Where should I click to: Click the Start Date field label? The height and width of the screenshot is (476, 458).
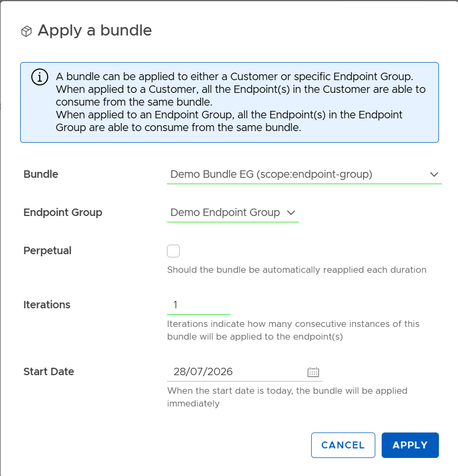49,371
